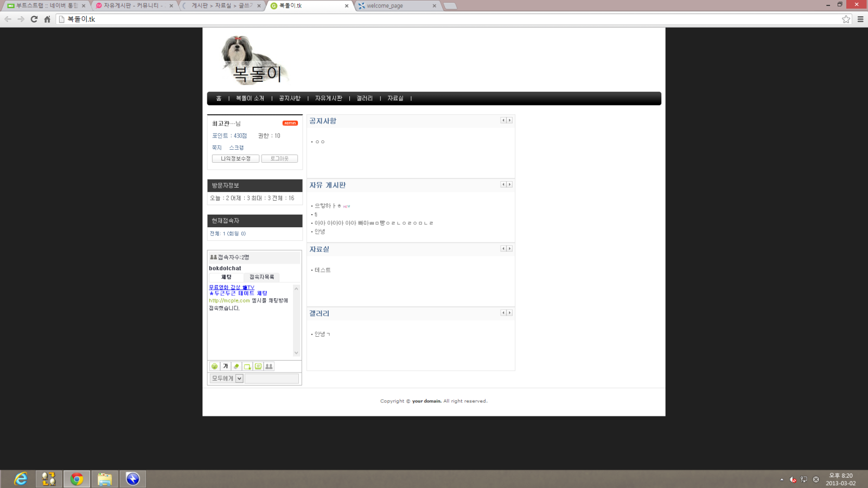Open the http://mcple.com link
868x488 pixels.
(229, 300)
